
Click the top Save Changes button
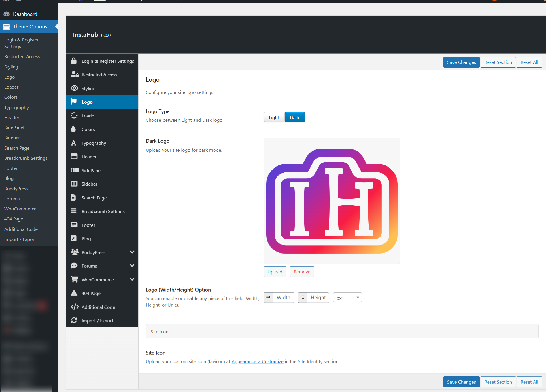coord(461,62)
